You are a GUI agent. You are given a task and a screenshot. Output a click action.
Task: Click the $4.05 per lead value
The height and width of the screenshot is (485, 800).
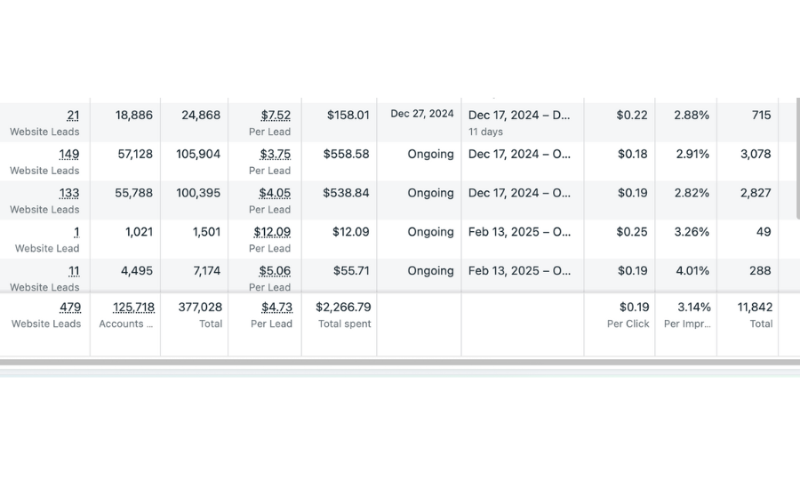pos(275,193)
